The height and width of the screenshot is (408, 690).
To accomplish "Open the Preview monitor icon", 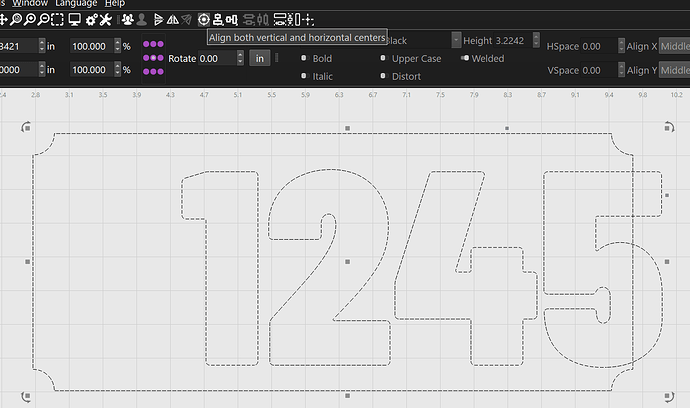I will tap(75, 19).
